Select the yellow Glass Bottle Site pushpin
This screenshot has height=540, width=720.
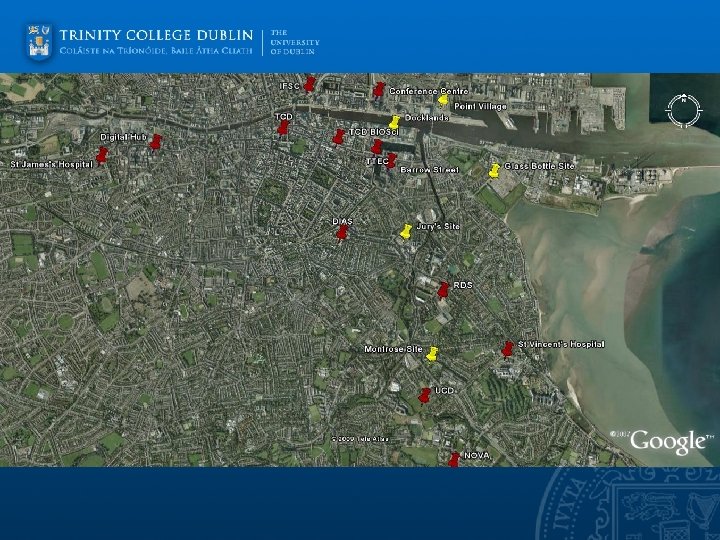pos(494,170)
